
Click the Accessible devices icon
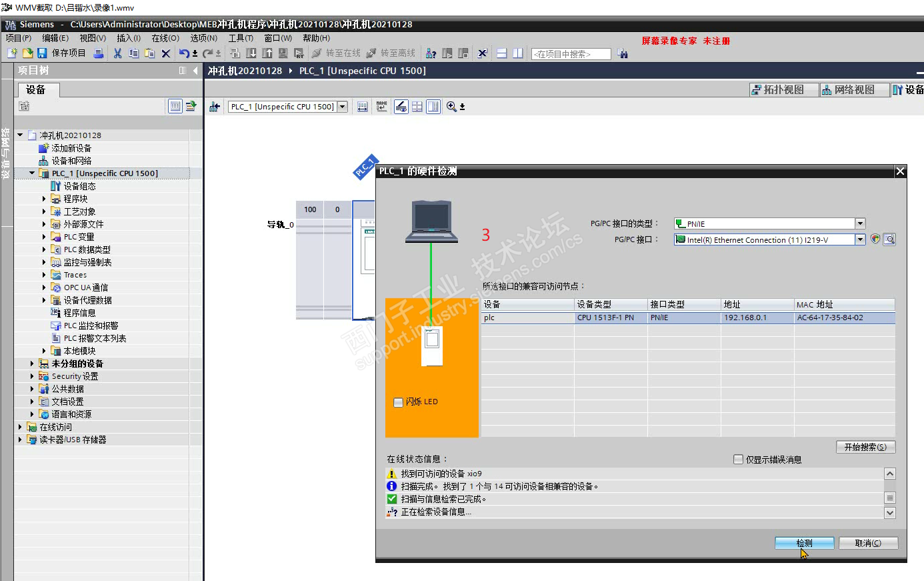[431, 53]
